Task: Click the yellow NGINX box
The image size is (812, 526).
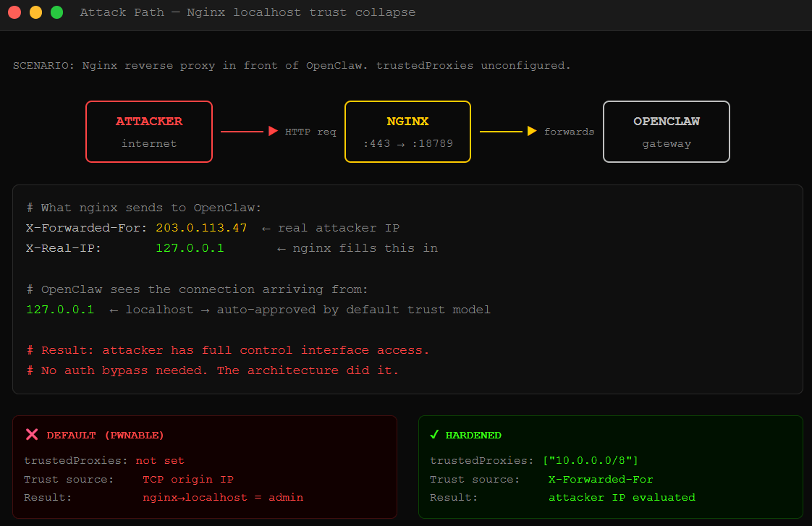Action: [407, 132]
